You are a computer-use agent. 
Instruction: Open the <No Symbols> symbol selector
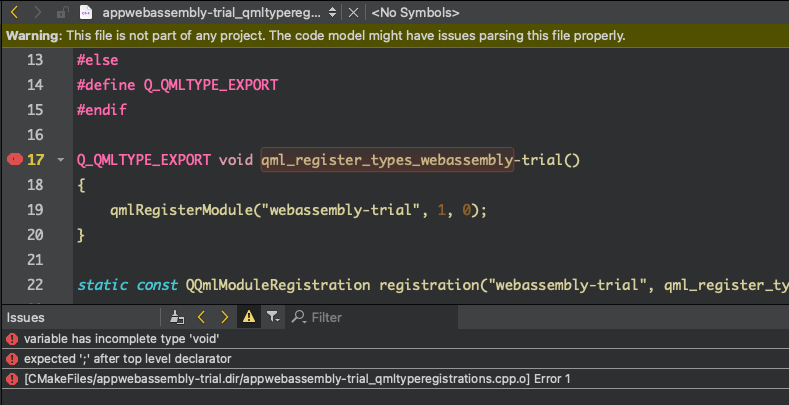(x=415, y=13)
